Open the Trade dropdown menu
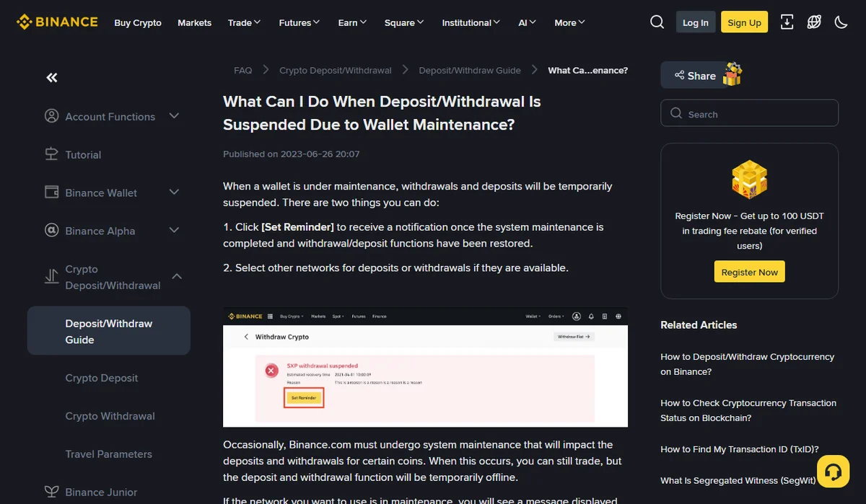Image resolution: width=866 pixels, height=504 pixels. click(244, 22)
